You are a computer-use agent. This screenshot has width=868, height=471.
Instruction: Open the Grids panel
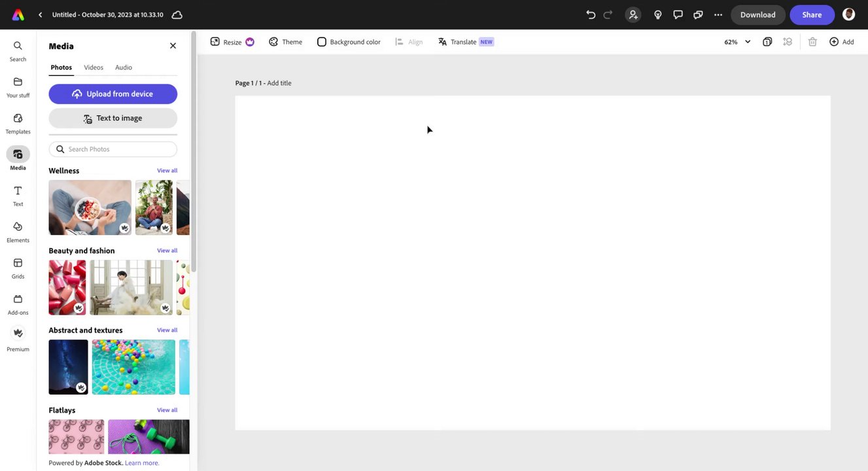18,268
